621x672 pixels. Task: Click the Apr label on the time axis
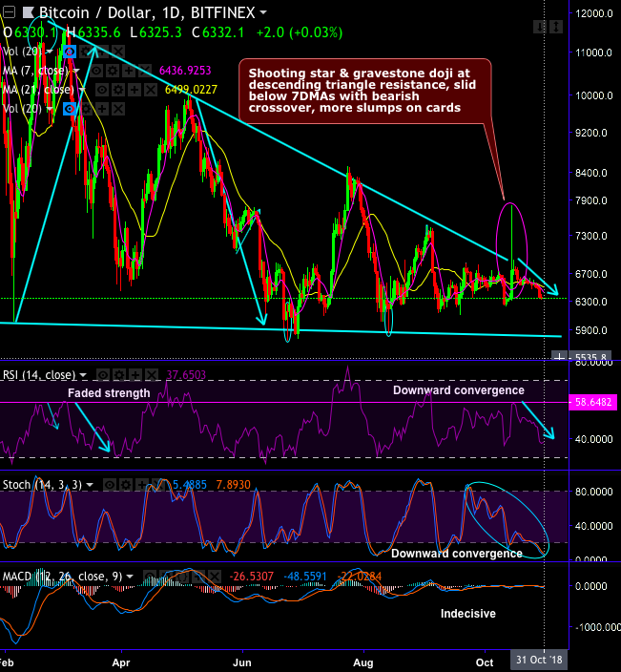[121, 662]
